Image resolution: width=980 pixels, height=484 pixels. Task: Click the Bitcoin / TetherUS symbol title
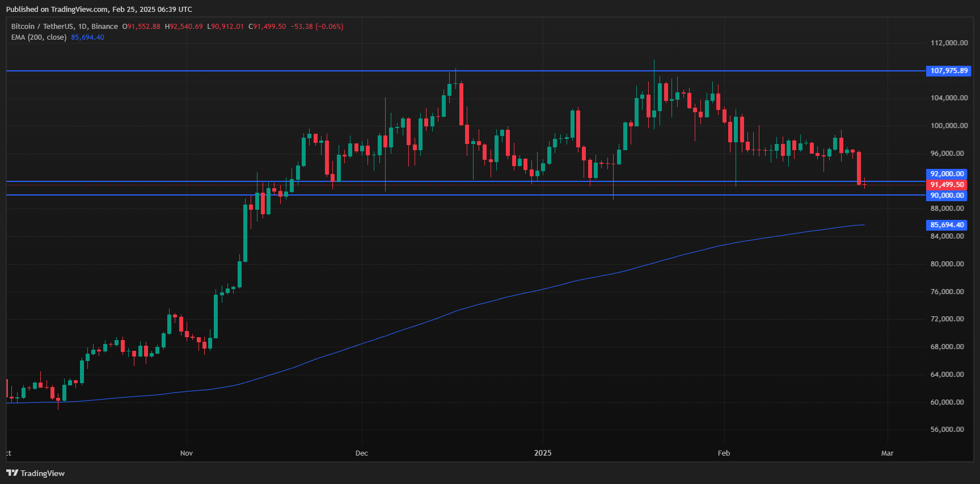tap(43, 27)
